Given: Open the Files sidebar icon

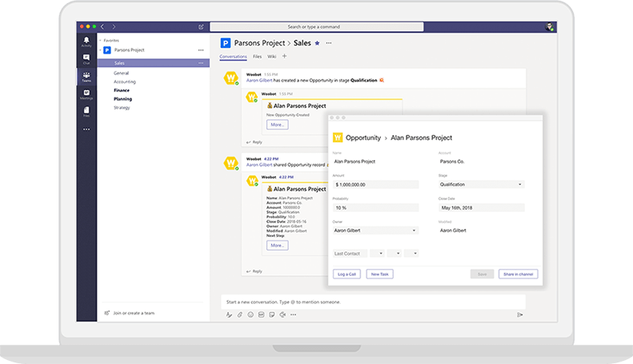Looking at the screenshot, I should 86,111.
